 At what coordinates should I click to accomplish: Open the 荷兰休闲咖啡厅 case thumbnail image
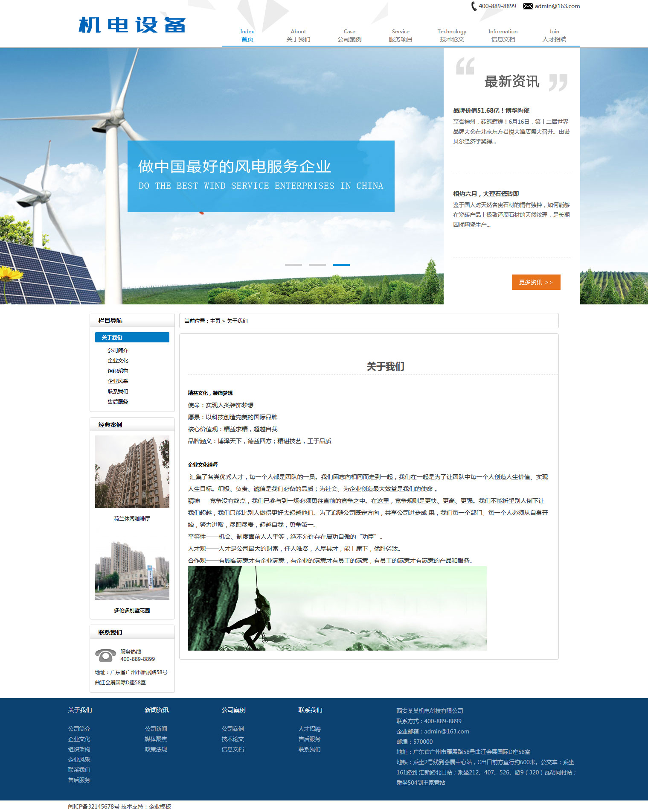tap(132, 472)
